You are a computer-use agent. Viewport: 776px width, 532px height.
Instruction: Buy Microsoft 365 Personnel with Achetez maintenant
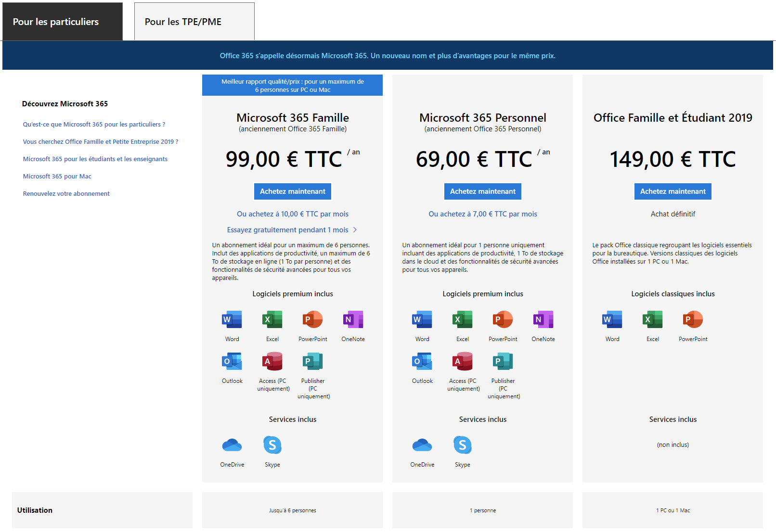point(483,191)
